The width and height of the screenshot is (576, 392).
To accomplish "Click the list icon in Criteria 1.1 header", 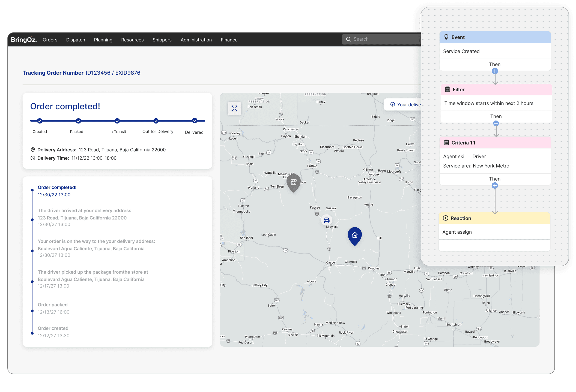I will [446, 143].
